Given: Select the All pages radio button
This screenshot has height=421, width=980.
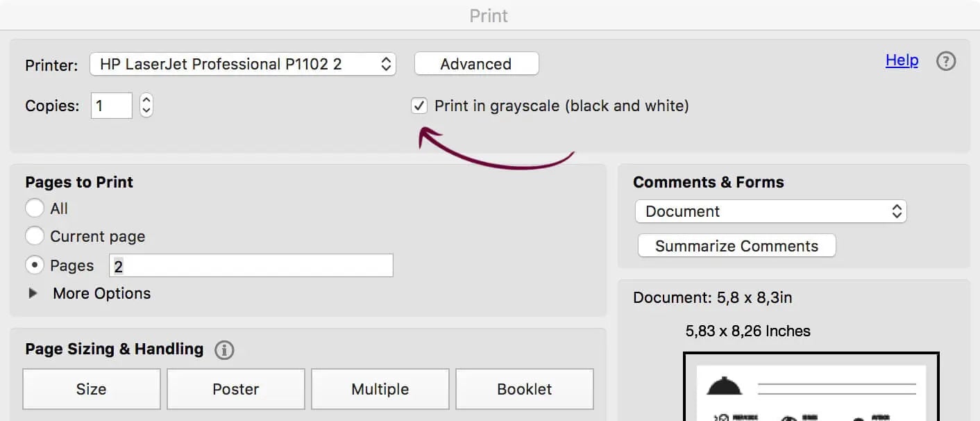Looking at the screenshot, I should (x=35, y=208).
